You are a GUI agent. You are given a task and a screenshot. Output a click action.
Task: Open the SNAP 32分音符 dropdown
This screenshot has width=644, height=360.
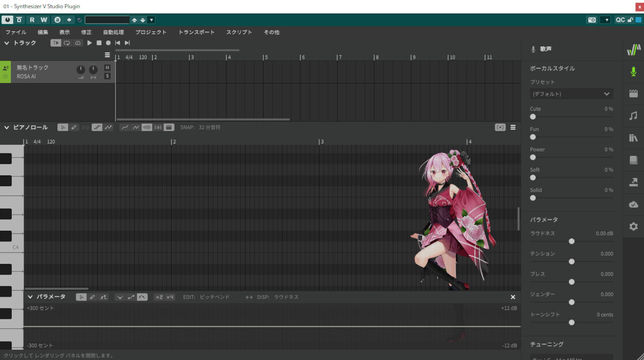pos(201,127)
